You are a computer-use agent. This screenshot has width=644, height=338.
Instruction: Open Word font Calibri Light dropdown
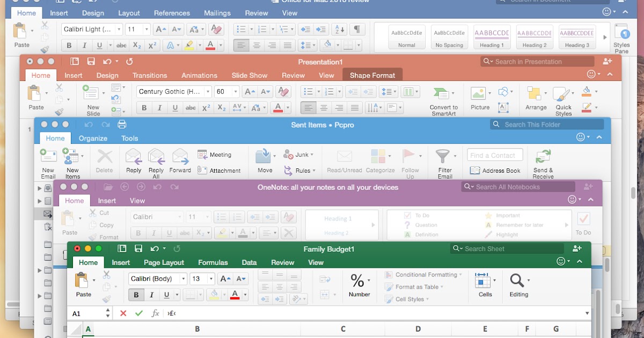119,30
